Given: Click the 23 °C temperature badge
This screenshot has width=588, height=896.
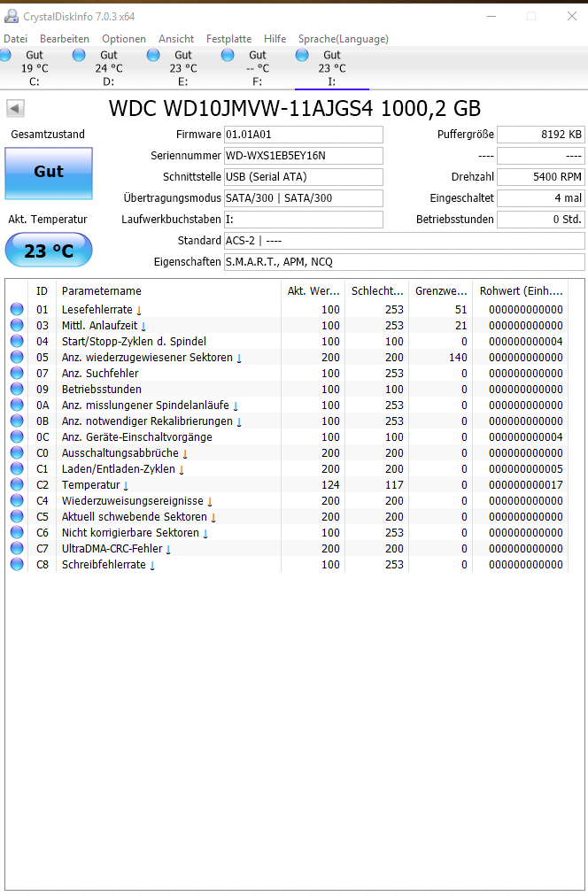Looking at the screenshot, I should (49, 251).
